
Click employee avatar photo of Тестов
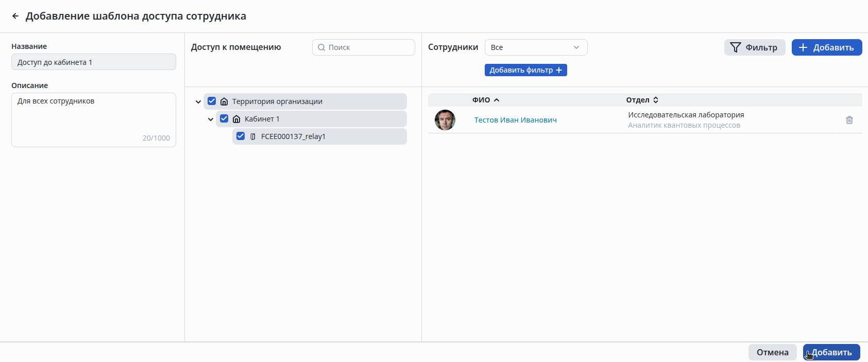pyautogui.click(x=445, y=120)
